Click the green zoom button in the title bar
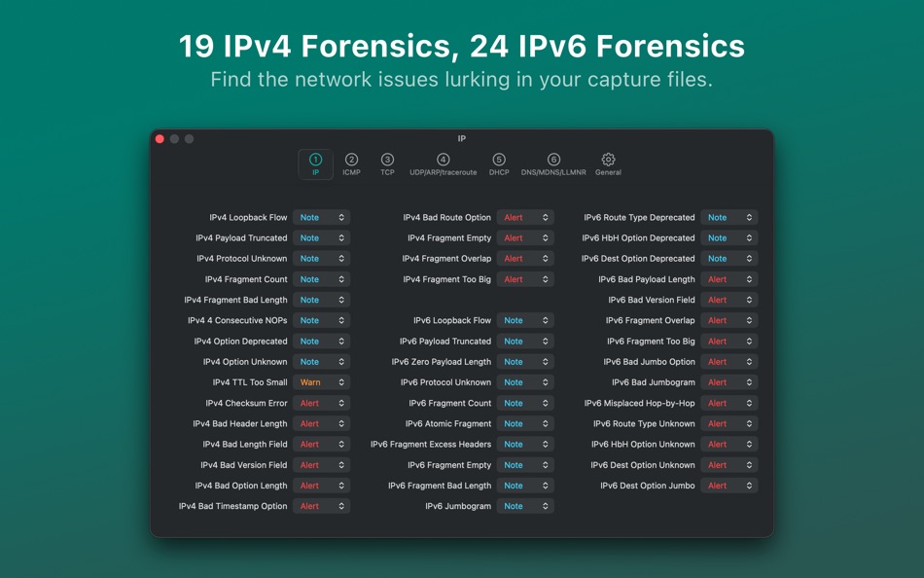Viewport: 924px width, 578px height. (188, 139)
